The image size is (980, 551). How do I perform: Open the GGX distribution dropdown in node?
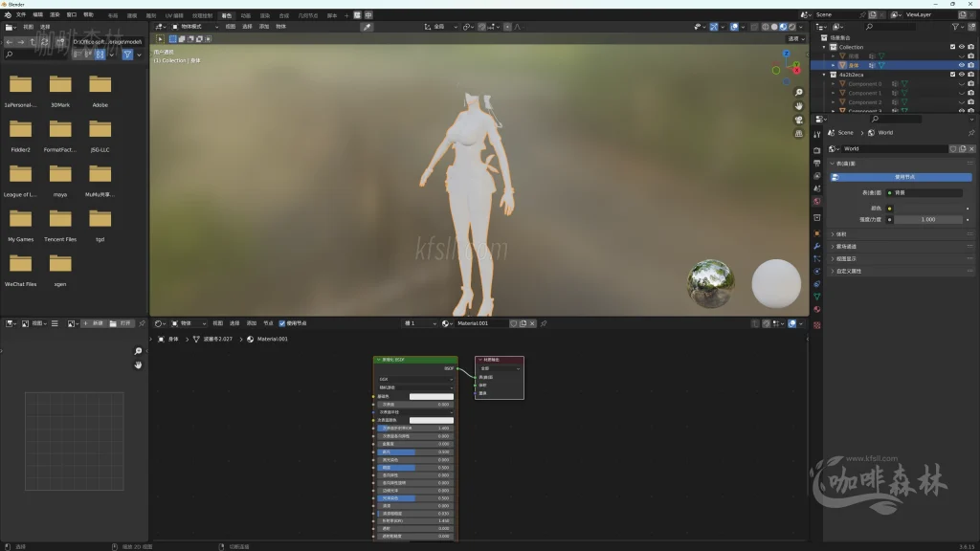point(415,379)
